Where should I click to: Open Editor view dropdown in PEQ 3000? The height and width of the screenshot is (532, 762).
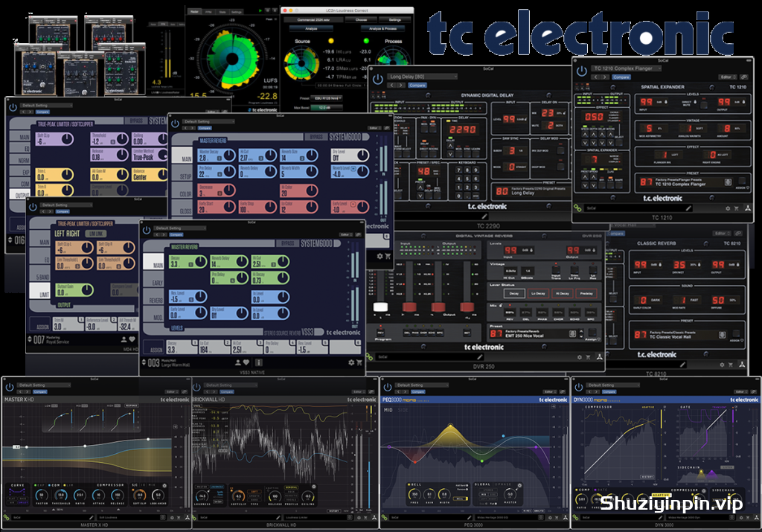(x=550, y=391)
